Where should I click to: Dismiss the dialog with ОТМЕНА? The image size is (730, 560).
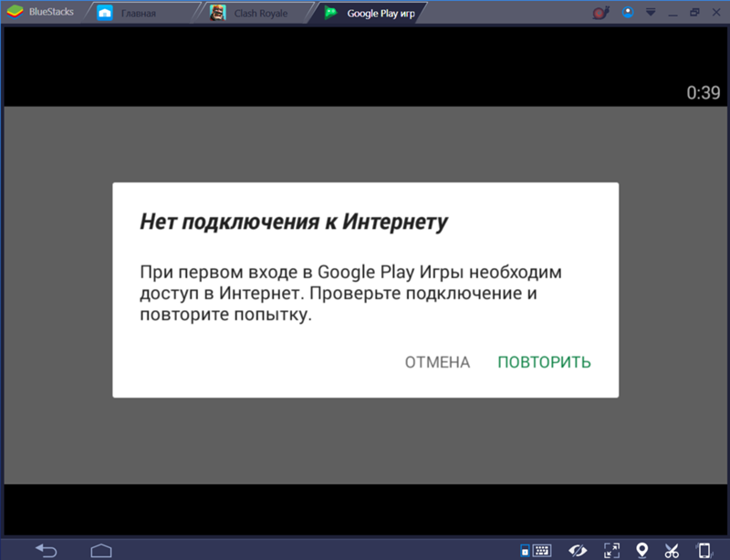pyautogui.click(x=437, y=361)
